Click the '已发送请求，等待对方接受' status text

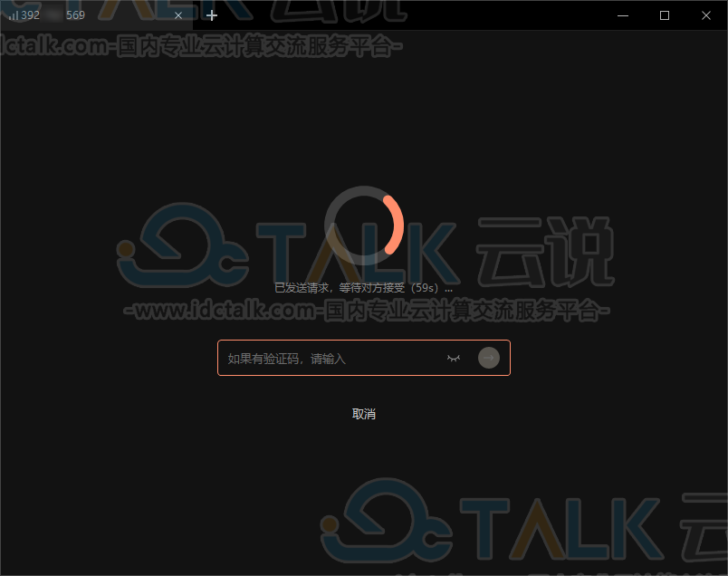coord(363,288)
